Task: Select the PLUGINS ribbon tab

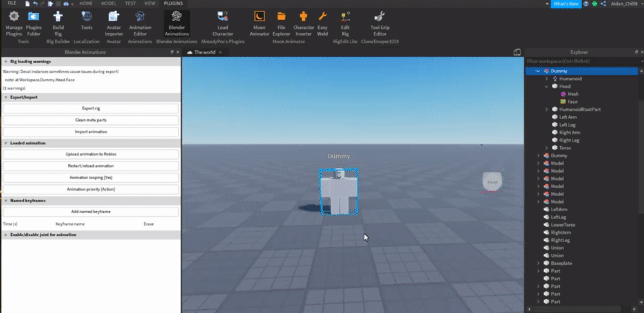Action: (x=173, y=3)
